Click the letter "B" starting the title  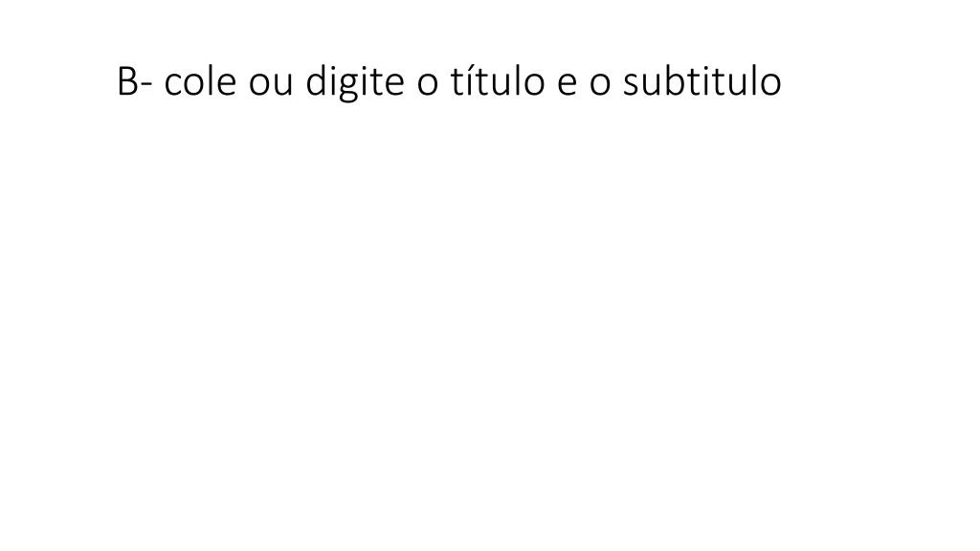pos(127,82)
